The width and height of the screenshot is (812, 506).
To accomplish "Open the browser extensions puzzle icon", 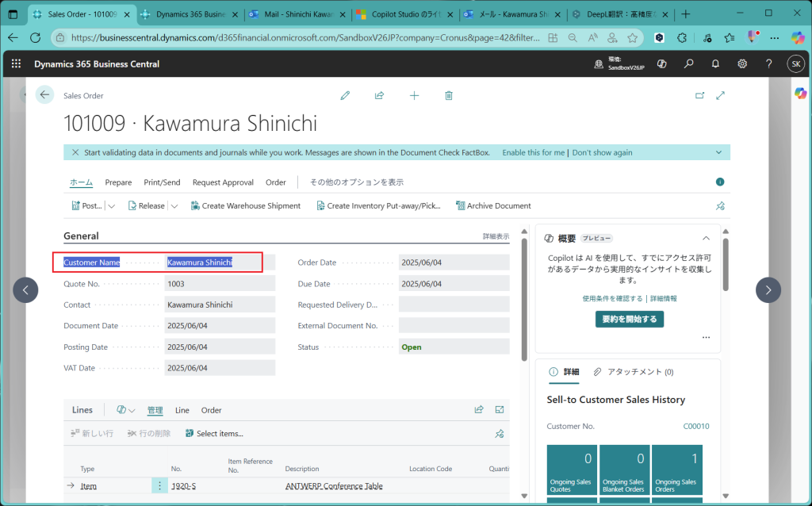I will coord(682,38).
